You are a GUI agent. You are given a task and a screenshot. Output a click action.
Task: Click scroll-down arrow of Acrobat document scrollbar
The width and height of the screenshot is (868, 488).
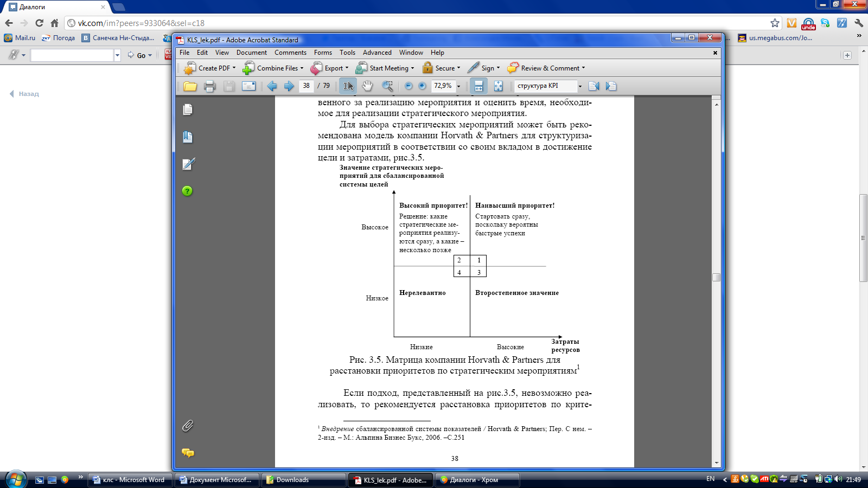tap(716, 463)
